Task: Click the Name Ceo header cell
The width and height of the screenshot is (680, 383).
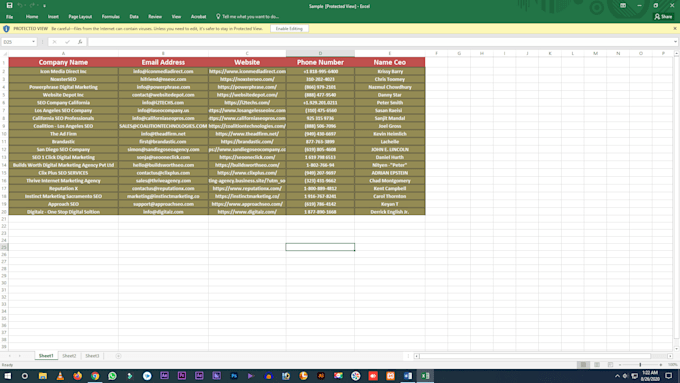Action: [x=389, y=62]
